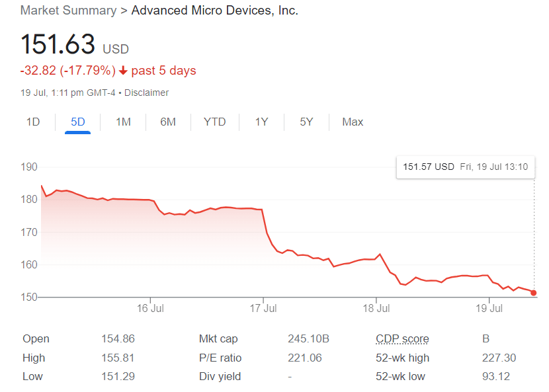
Task: Select the Max time range
Action: tap(353, 122)
